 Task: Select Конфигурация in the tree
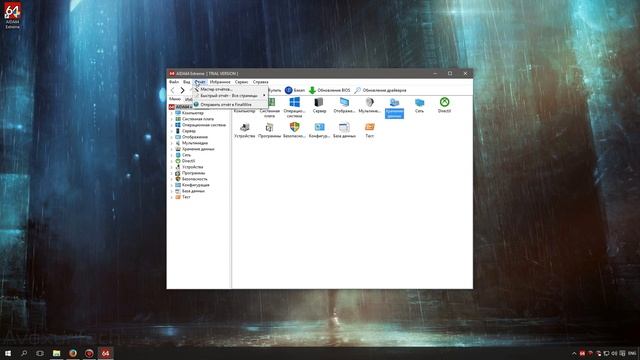pos(196,185)
